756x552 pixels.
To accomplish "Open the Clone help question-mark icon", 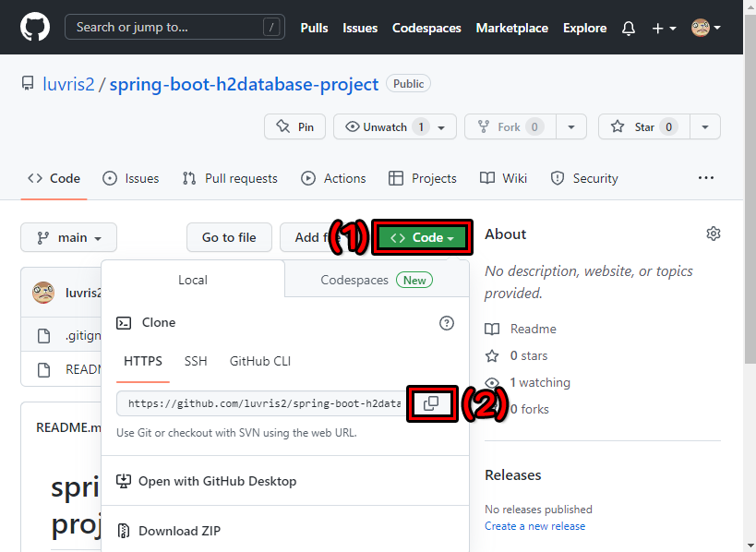I will click(447, 323).
